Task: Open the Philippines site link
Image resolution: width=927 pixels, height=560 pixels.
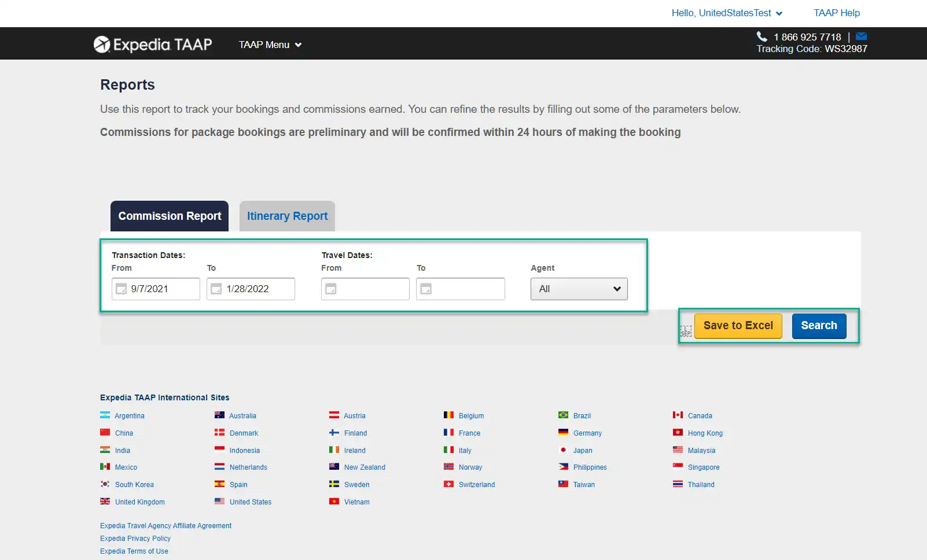Action: pos(590,467)
